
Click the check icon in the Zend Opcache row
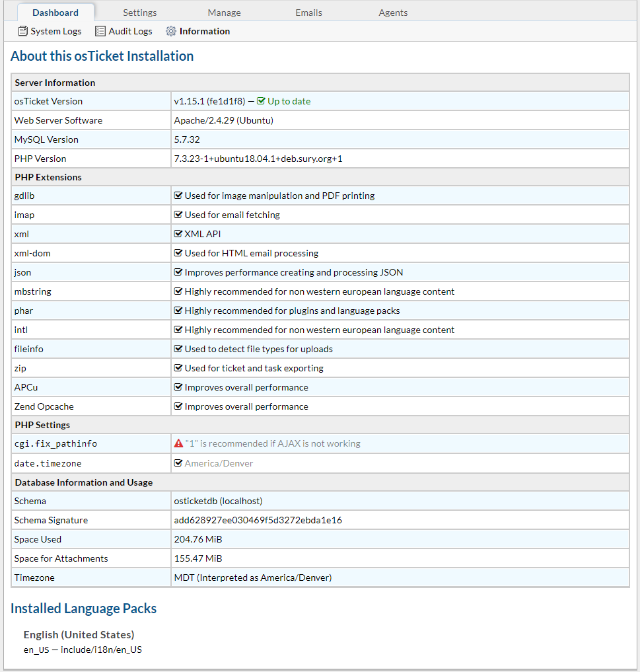(178, 406)
